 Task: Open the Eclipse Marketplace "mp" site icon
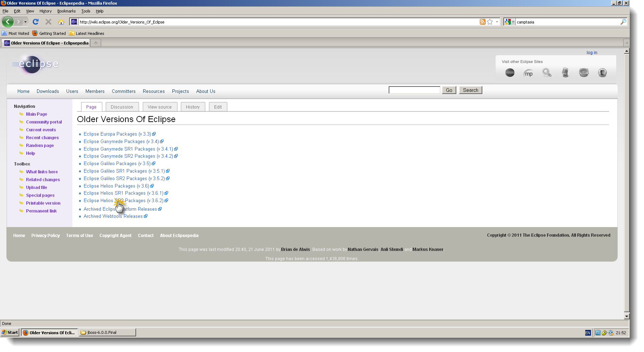529,73
